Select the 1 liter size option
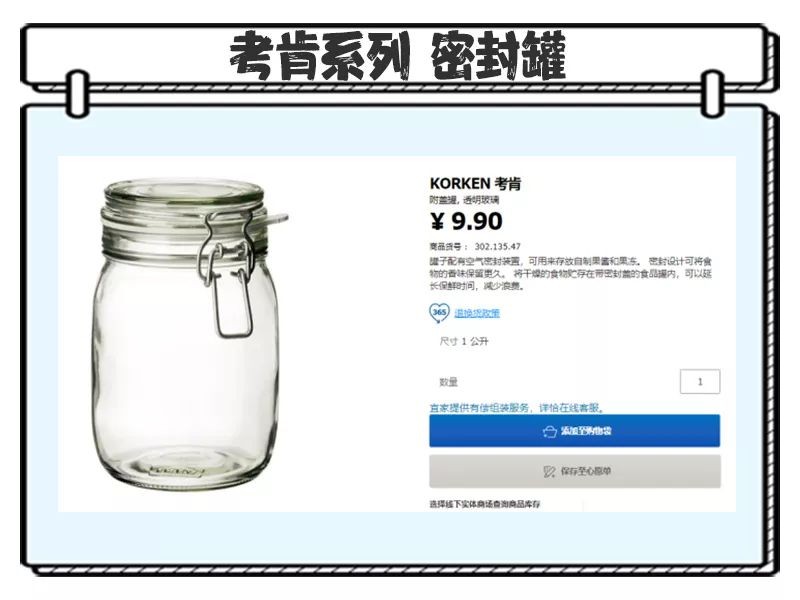This screenshot has height=600, width=800. coord(464,341)
